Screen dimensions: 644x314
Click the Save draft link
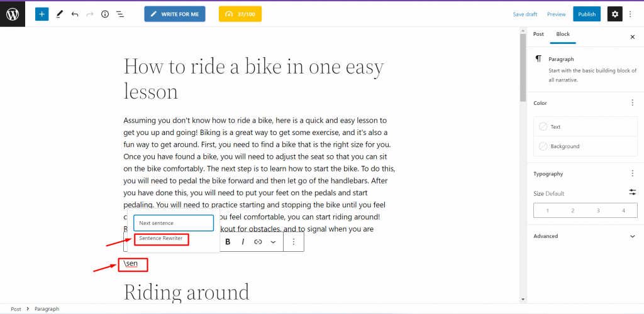tap(525, 14)
